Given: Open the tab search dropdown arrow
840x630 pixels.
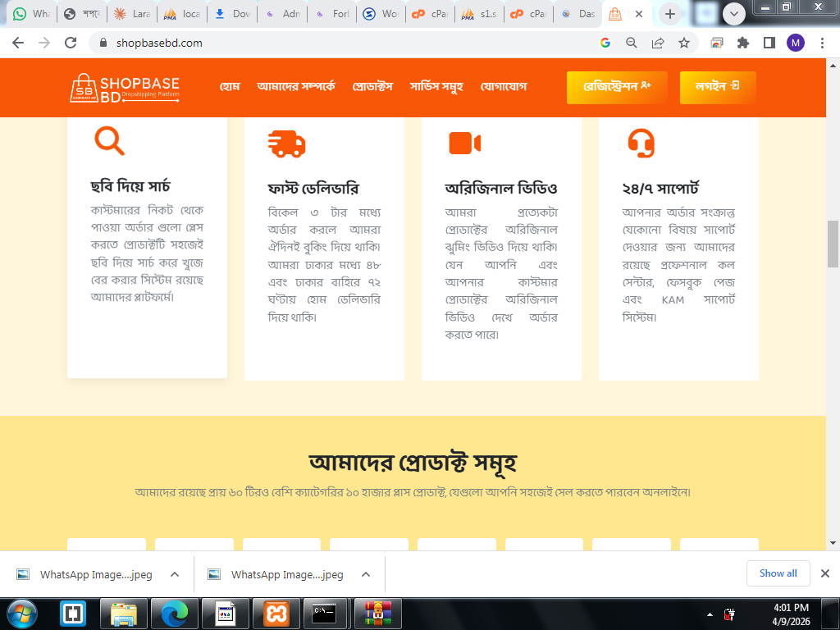Looking at the screenshot, I should (x=733, y=14).
